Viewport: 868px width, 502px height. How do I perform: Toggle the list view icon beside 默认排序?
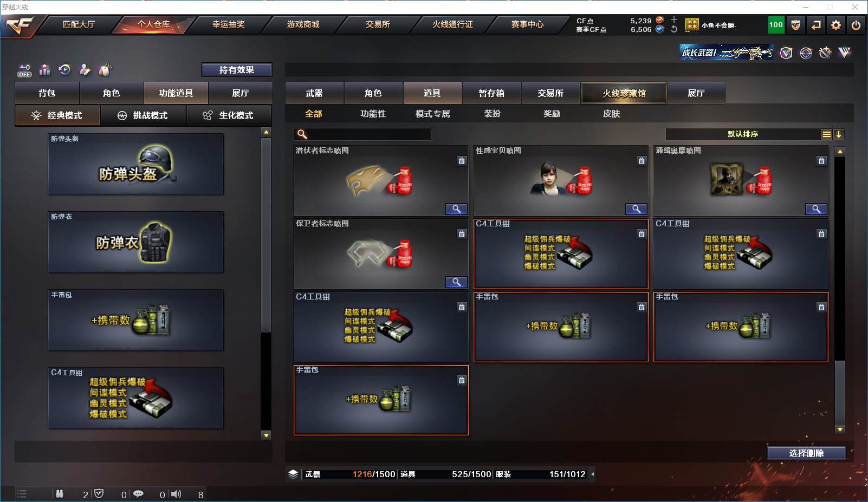826,134
